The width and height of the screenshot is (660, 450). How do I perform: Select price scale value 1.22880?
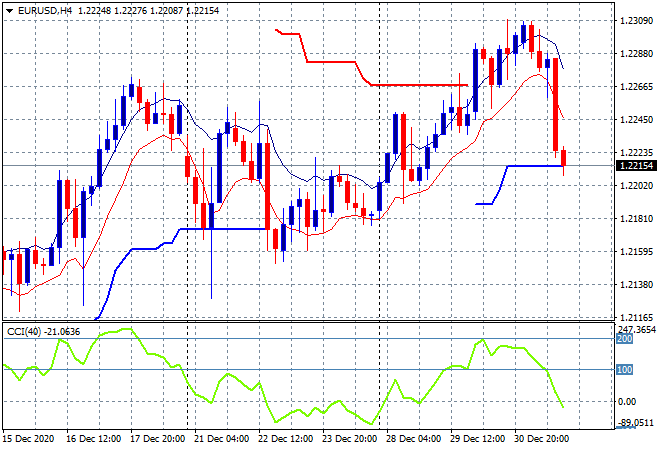[637, 54]
